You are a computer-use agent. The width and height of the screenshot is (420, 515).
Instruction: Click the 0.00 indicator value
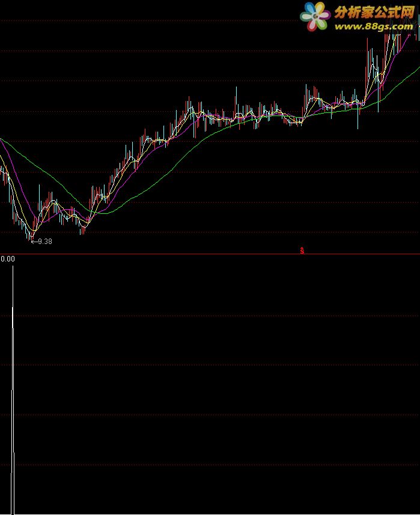(x=8, y=259)
